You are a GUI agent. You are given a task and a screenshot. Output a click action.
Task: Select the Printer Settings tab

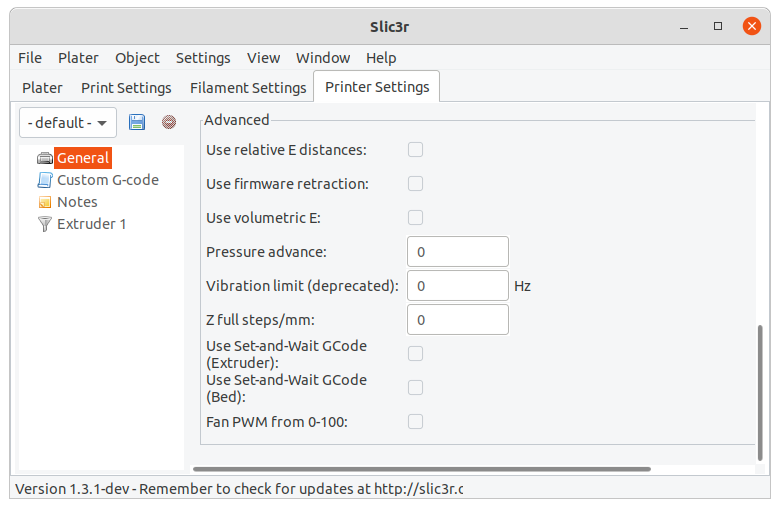(377, 87)
